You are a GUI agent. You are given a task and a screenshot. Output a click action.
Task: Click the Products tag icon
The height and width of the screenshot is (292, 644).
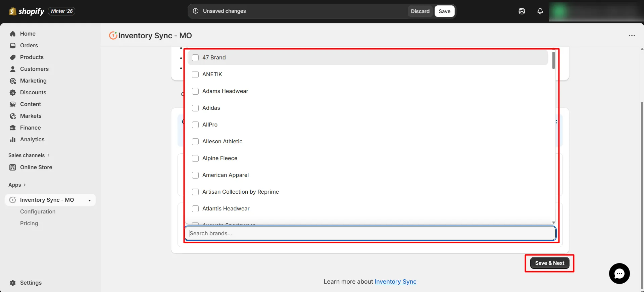pos(13,57)
